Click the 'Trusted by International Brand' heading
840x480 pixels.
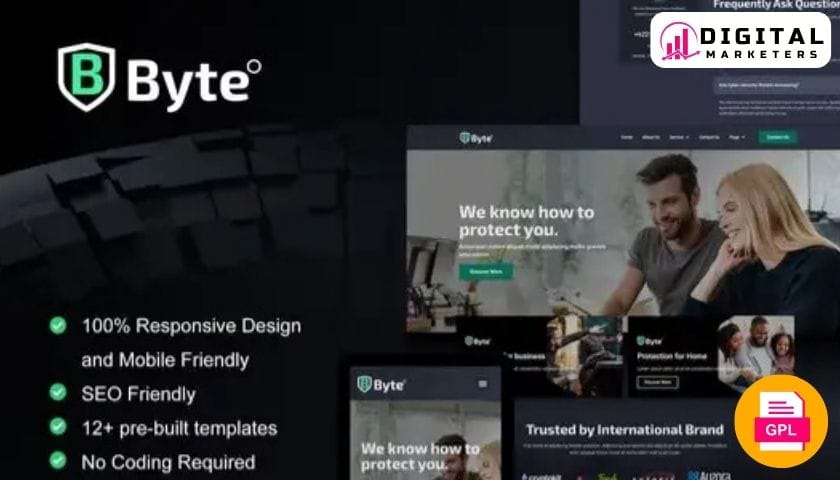pyautogui.click(x=625, y=430)
